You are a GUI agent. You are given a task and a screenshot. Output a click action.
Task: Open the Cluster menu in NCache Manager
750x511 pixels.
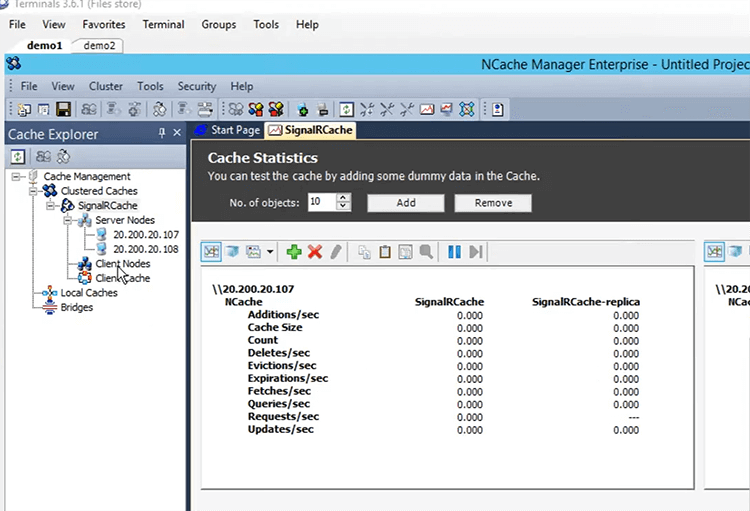click(x=106, y=86)
